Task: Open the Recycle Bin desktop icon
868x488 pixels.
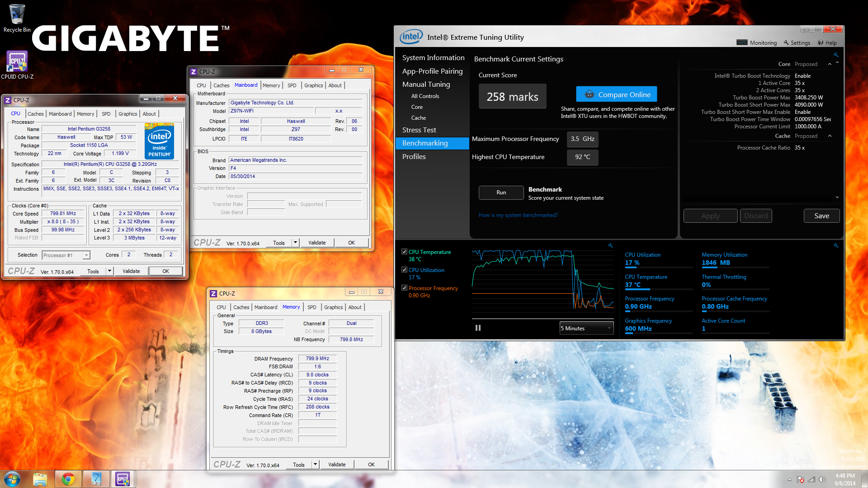Action: [17, 18]
